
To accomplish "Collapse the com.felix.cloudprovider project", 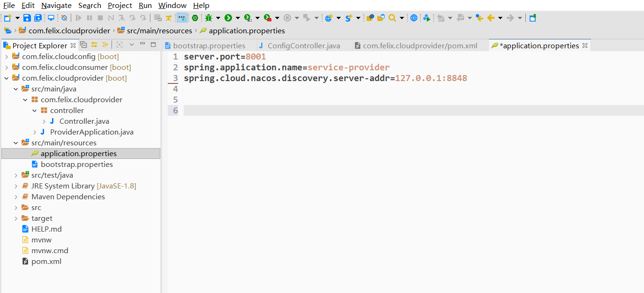I will [6, 78].
